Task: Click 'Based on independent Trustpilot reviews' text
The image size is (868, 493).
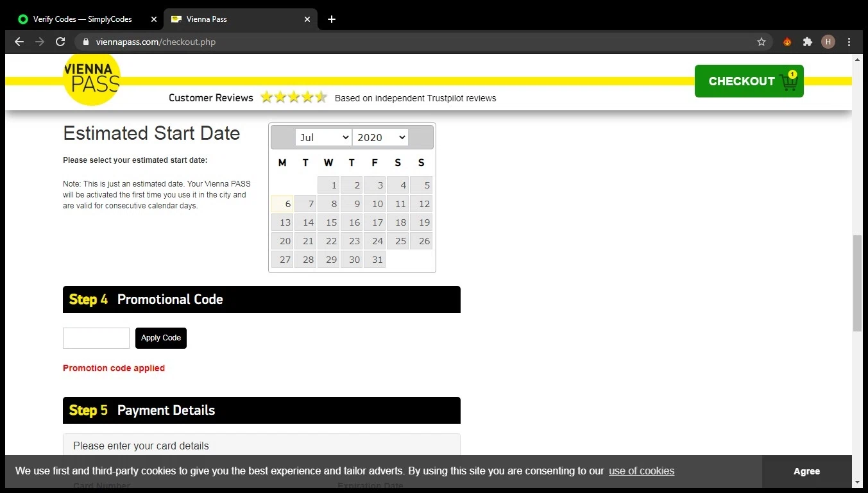Action: (416, 98)
